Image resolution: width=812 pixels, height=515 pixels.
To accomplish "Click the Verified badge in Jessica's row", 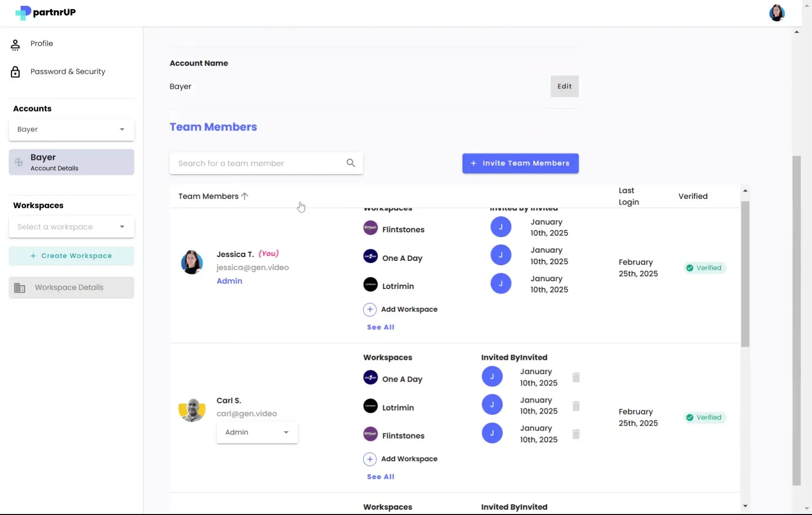I will click(704, 267).
